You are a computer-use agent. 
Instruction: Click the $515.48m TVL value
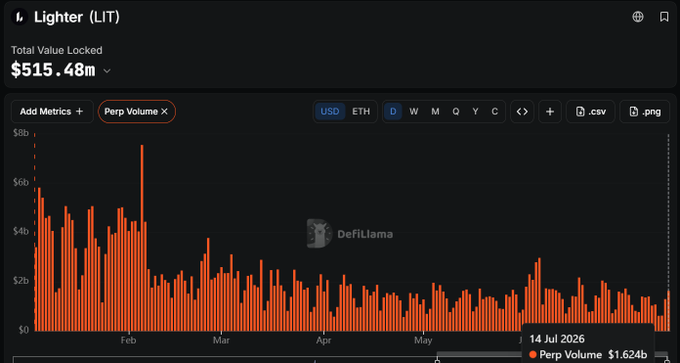click(x=53, y=70)
